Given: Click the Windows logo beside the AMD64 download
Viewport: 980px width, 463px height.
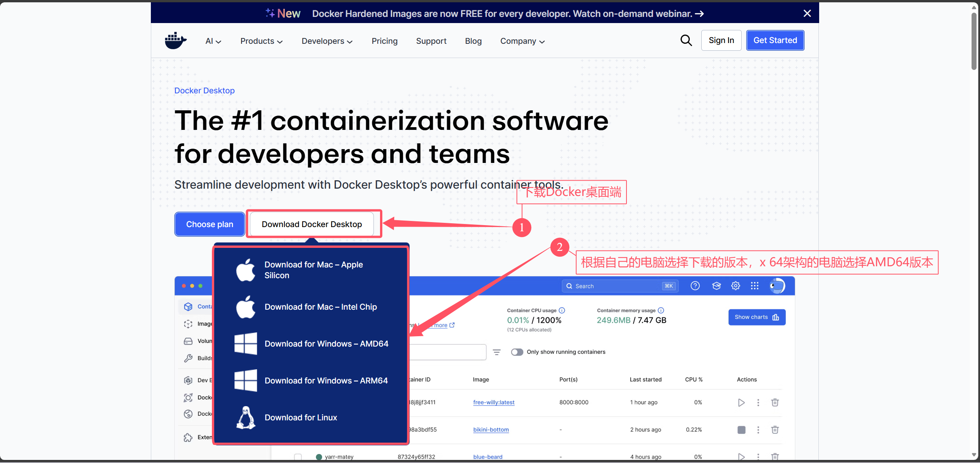Looking at the screenshot, I should point(246,344).
